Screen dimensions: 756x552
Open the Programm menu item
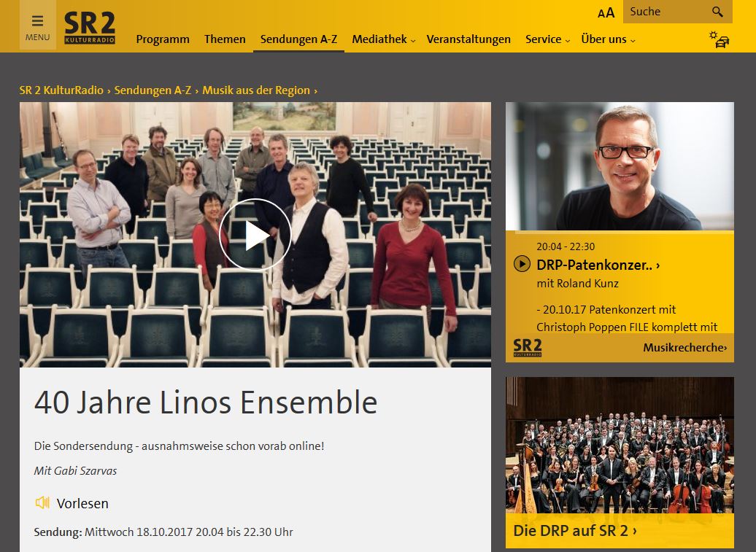[163, 39]
